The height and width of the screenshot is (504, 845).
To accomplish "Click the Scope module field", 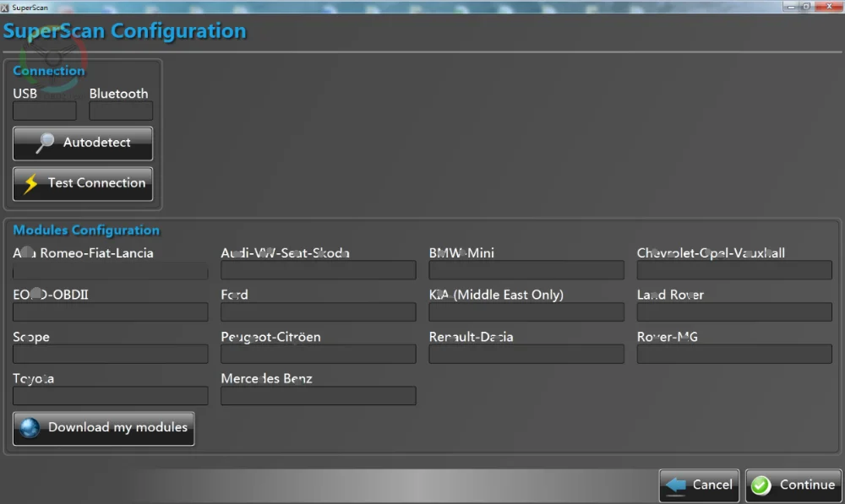I will pyautogui.click(x=111, y=355).
